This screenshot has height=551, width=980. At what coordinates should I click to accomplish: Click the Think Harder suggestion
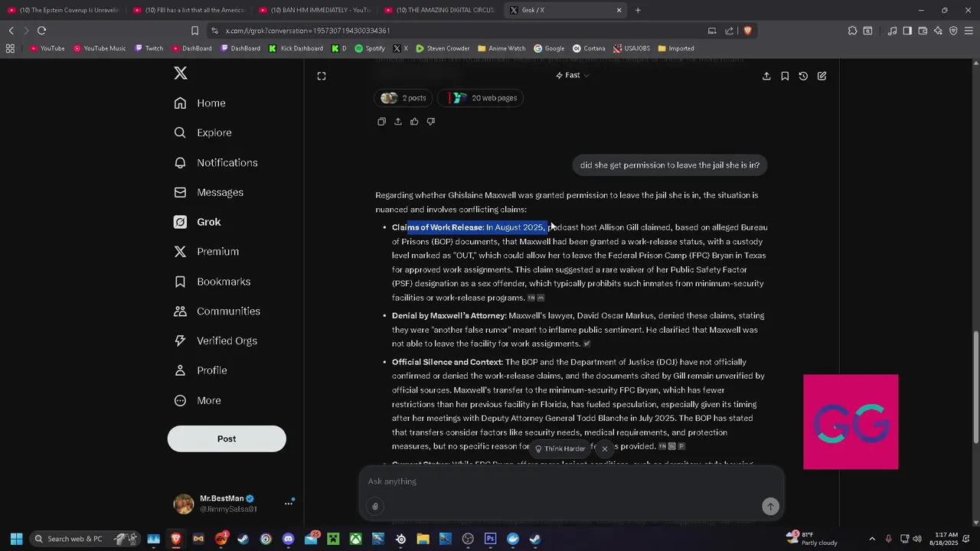point(560,448)
